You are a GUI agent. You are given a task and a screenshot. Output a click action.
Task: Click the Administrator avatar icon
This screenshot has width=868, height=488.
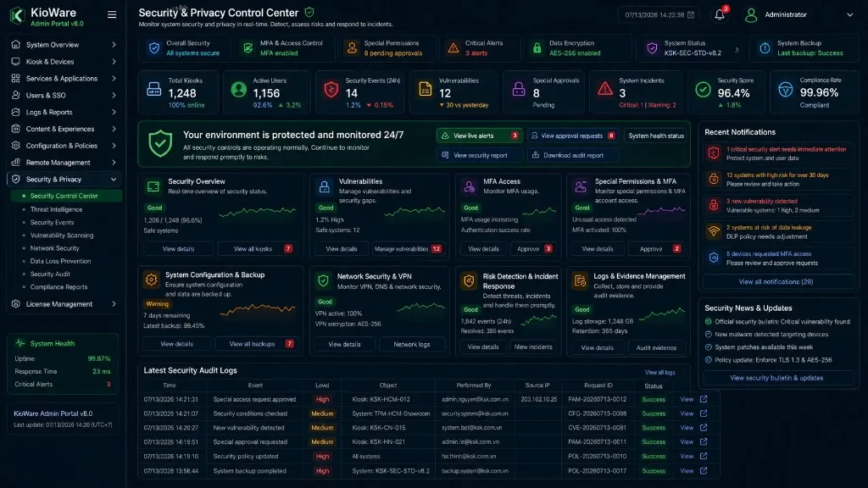(751, 15)
